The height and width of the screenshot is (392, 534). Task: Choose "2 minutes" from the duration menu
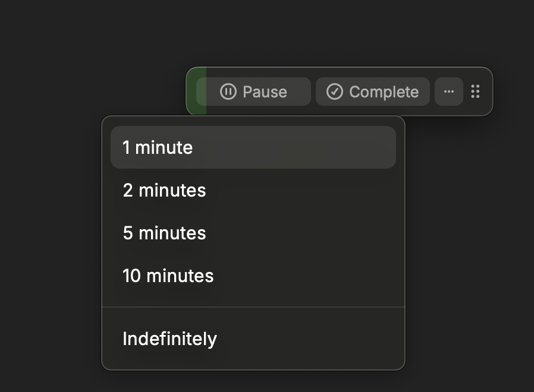click(164, 190)
